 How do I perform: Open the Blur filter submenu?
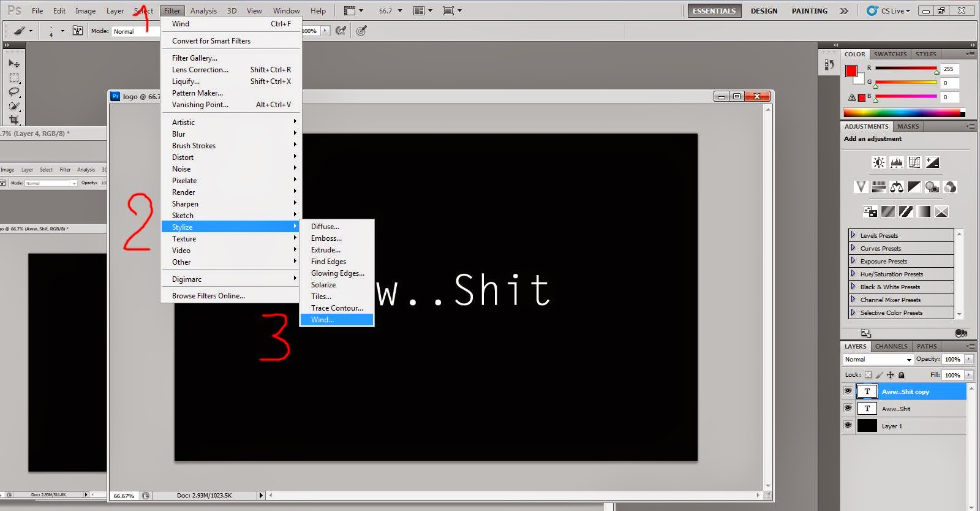pyautogui.click(x=231, y=134)
